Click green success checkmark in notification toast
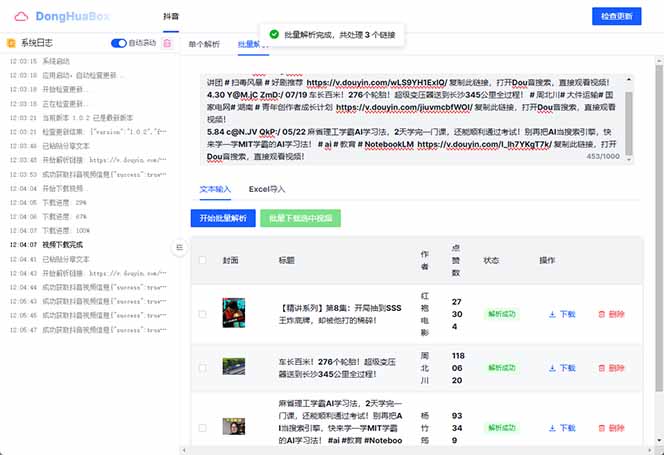The image size is (664, 455). click(274, 34)
